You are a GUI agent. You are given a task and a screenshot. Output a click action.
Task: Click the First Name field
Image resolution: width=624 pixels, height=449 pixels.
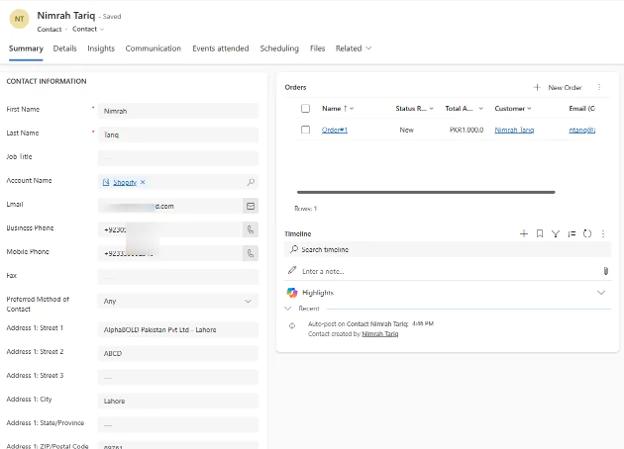178,111
